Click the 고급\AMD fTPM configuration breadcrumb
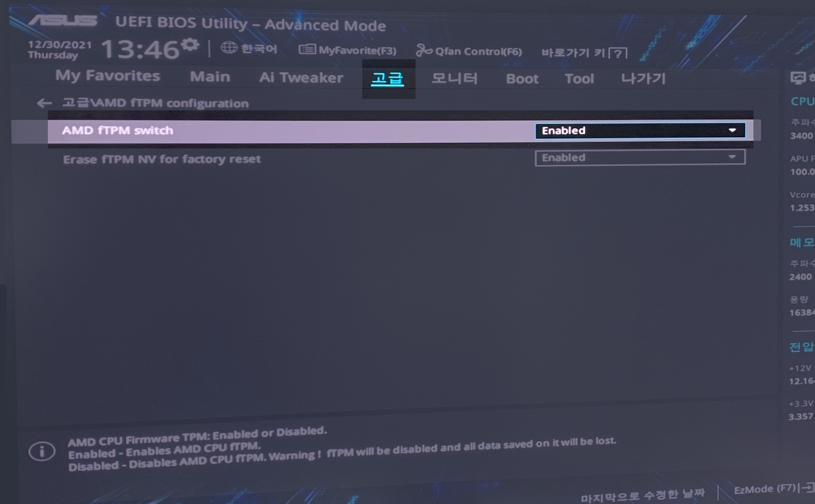 pyautogui.click(x=156, y=103)
